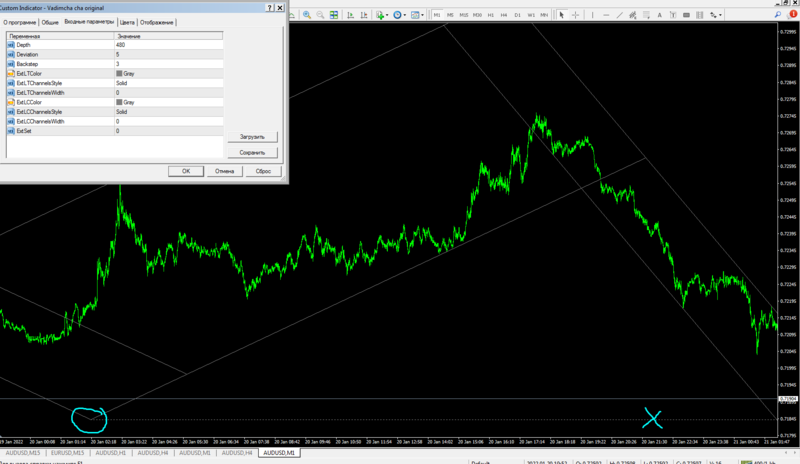Select the text label T tool

click(672, 15)
